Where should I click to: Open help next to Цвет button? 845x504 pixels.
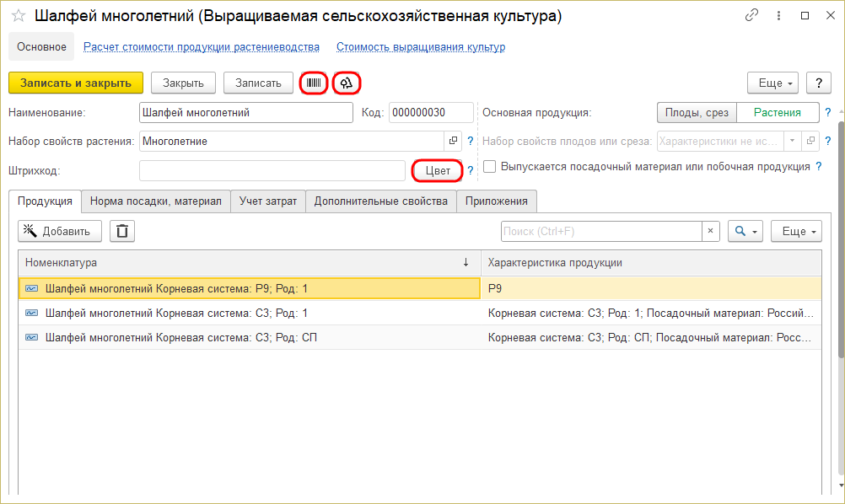tap(471, 171)
